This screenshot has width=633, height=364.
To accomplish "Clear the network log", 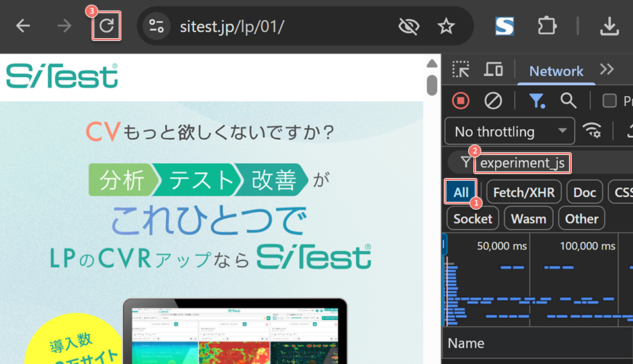I will coord(493,100).
